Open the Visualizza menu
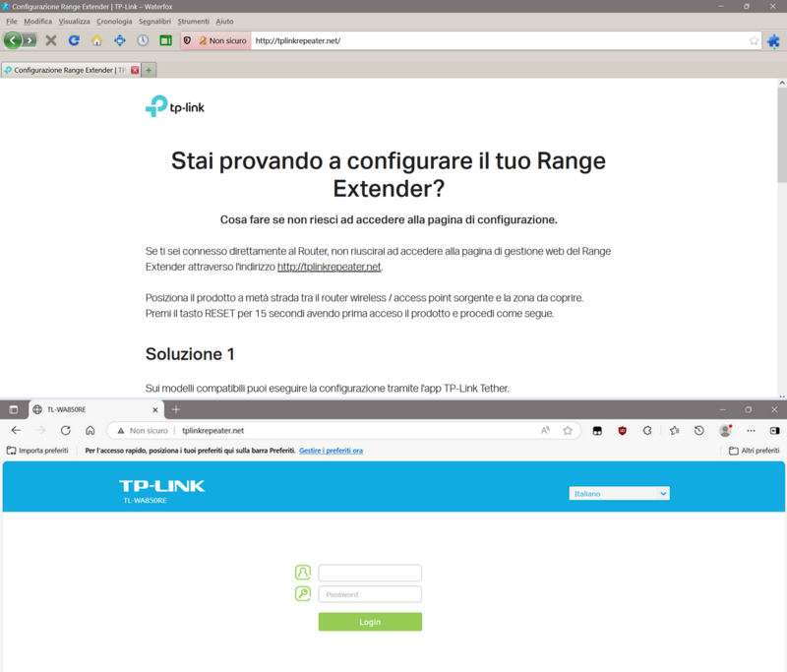Screen dimensions: 787x672 point(75,21)
